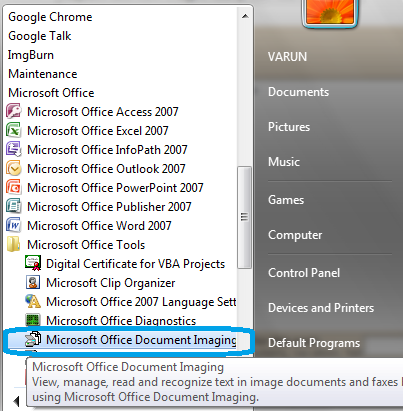Open Documents from the right pane
403x411 pixels.
(298, 92)
